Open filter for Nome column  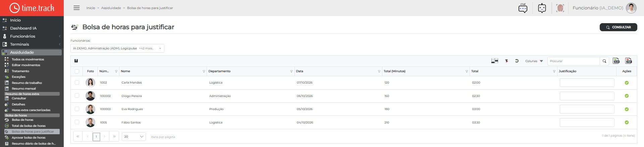click(204, 71)
